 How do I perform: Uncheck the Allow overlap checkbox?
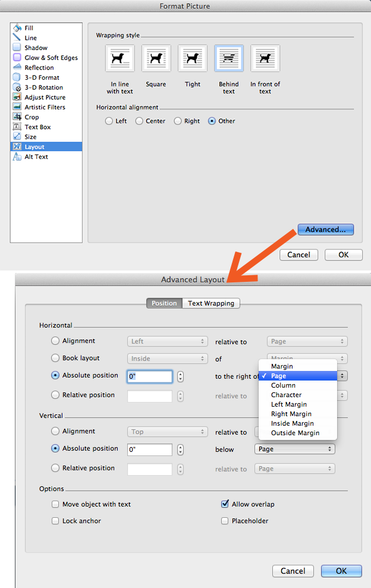point(225,504)
